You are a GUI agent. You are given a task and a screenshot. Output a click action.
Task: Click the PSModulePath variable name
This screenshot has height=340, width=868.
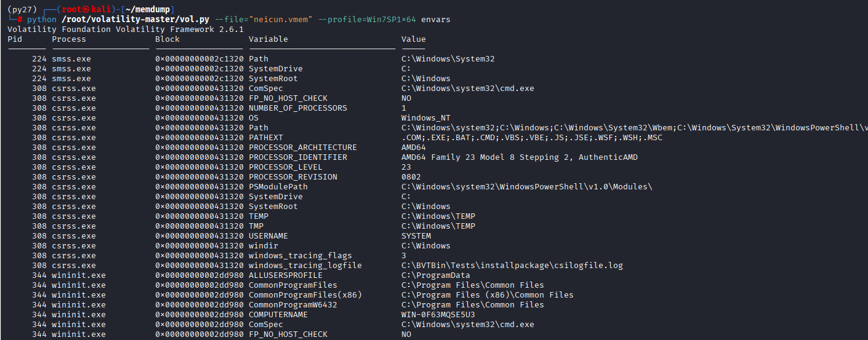[278, 187]
